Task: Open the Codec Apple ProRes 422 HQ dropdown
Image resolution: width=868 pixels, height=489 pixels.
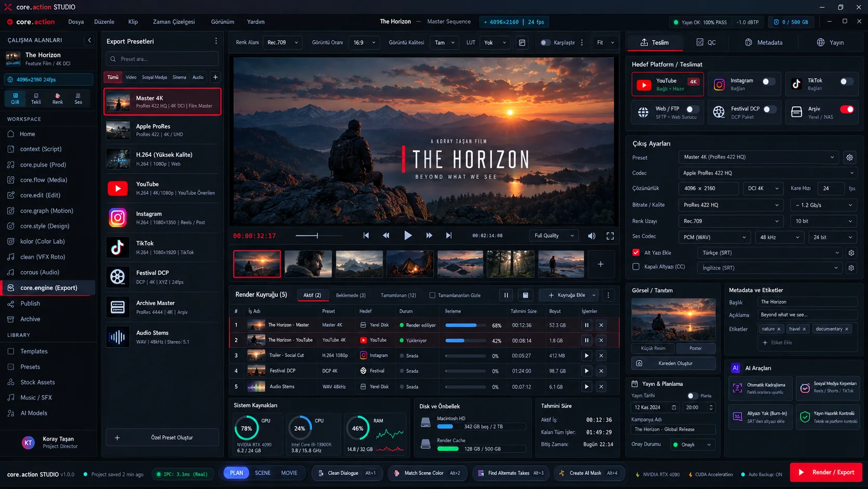Action: (767, 173)
